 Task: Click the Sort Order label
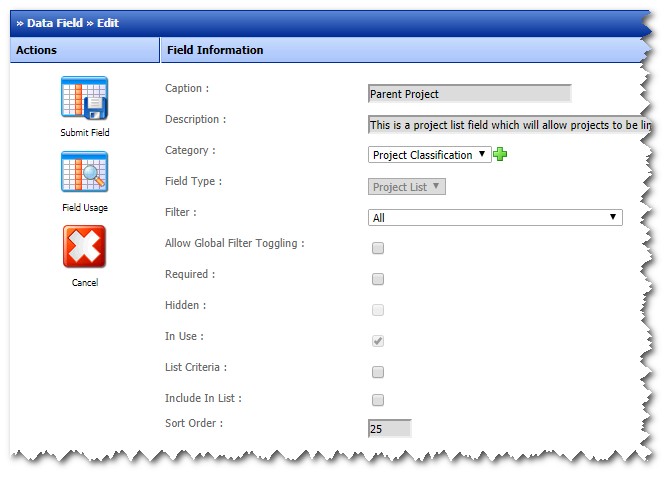pyautogui.click(x=194, y=423)
